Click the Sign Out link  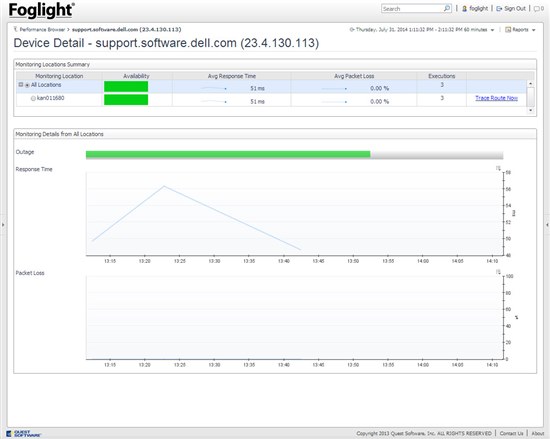click(515, 8)
